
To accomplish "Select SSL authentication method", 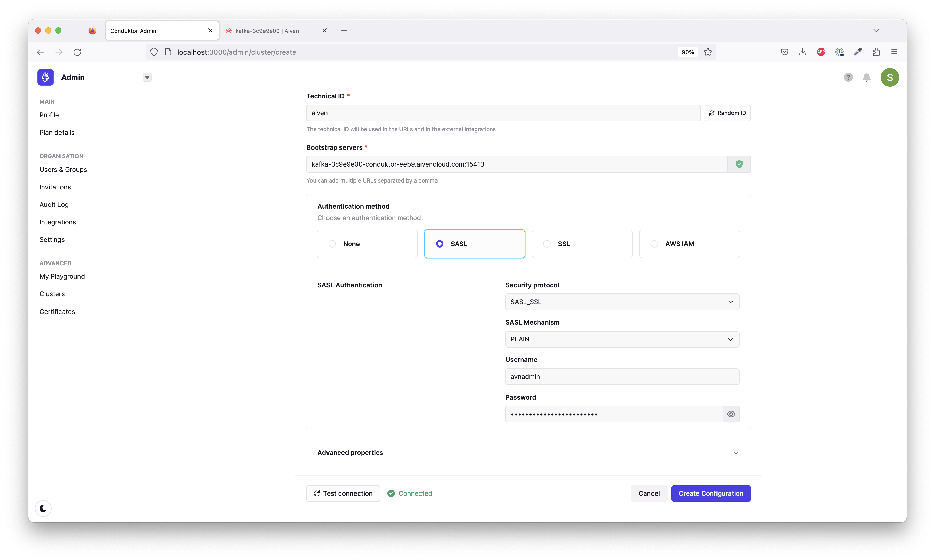I will coord(582,244).
